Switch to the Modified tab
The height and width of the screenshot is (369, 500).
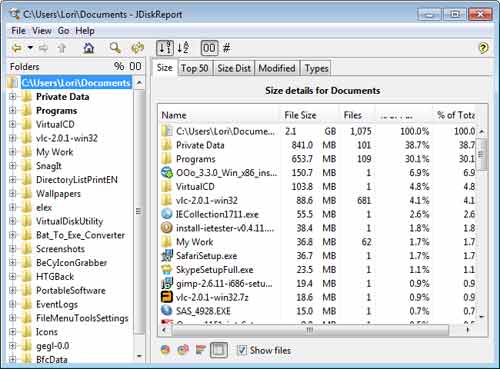(277, 69)
